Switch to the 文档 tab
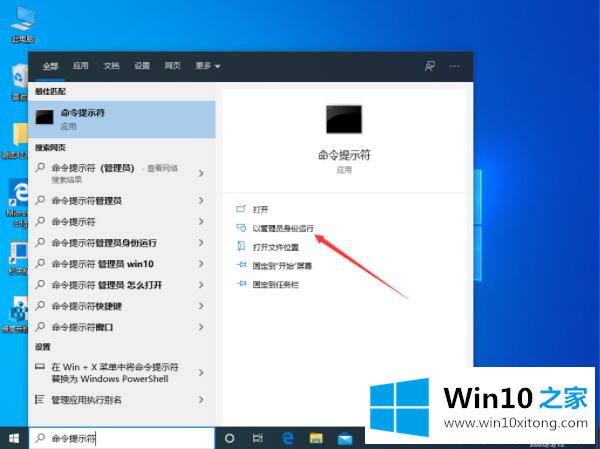This screenshot has width=600, height=449. (x=111, y=66)
